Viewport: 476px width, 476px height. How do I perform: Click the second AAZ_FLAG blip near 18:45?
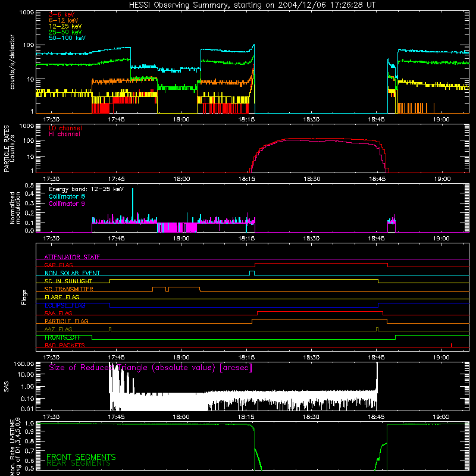377,329
